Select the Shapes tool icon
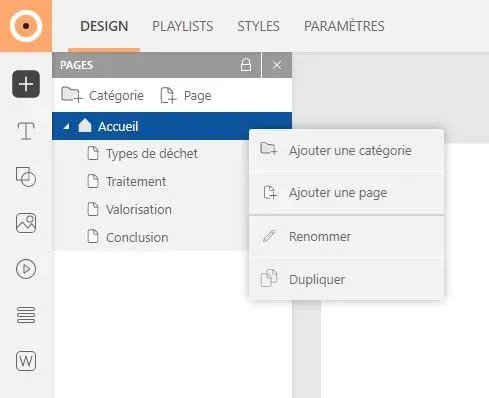The width and height of the screenshot is (489, 398). [x=26, y=177]
